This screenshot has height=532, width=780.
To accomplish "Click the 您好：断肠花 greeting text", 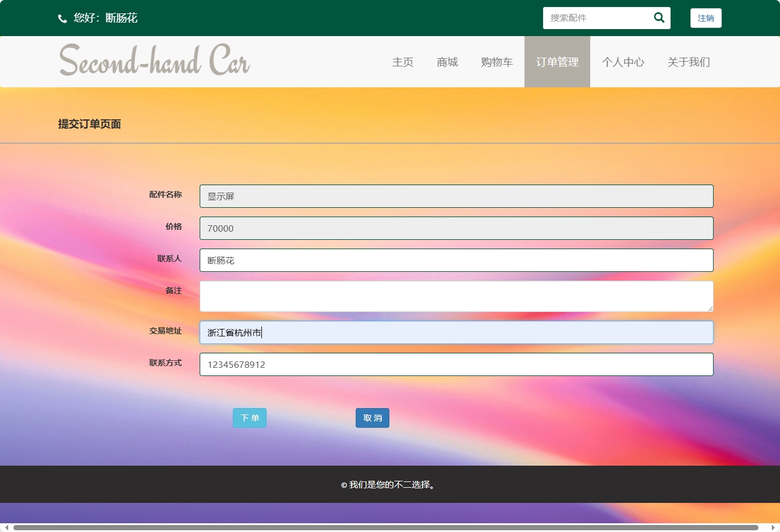I will pyautogui.click(x=105, y=18).
